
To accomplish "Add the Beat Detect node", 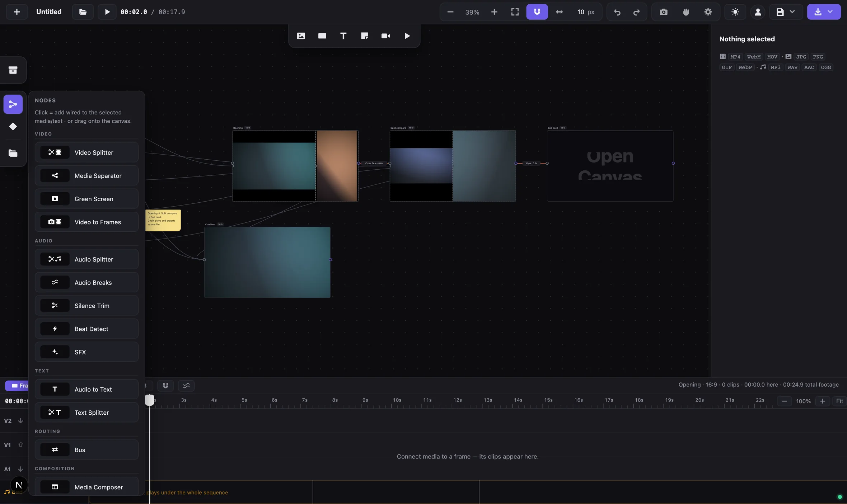I will 86,329.
